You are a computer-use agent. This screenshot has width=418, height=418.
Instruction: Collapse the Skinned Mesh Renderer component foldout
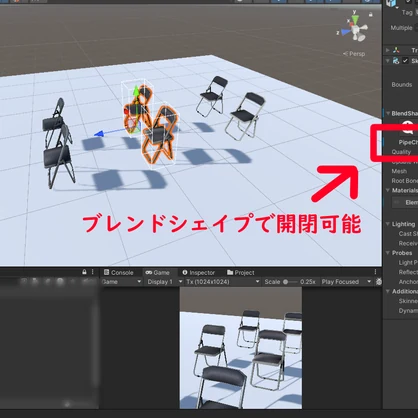pyautogui.click(x=387, y=61)
